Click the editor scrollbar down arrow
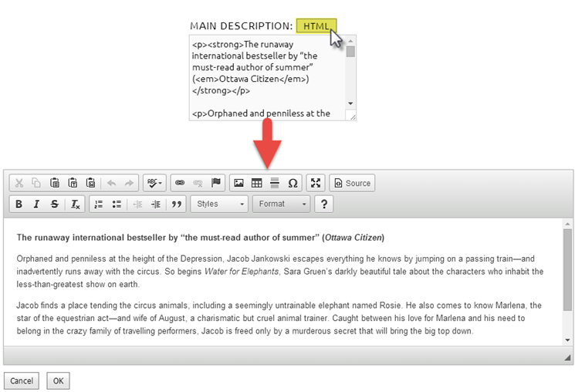 567,340
